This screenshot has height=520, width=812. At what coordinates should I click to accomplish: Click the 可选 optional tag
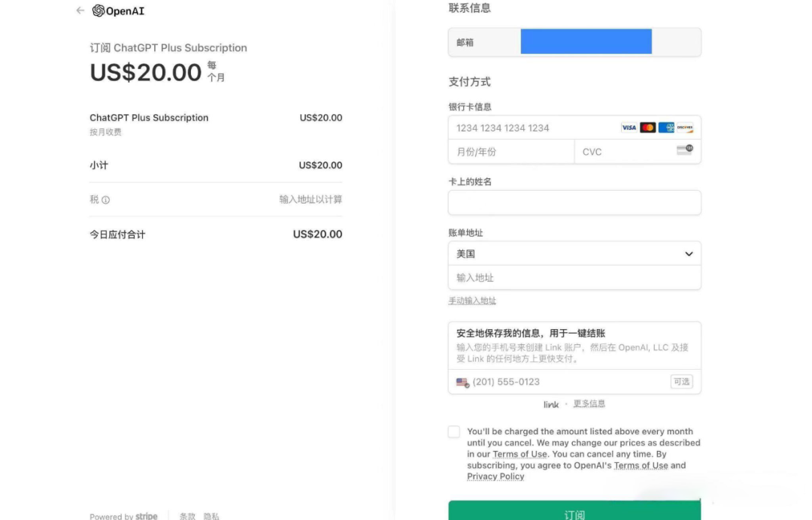click(x=681, y=382)
